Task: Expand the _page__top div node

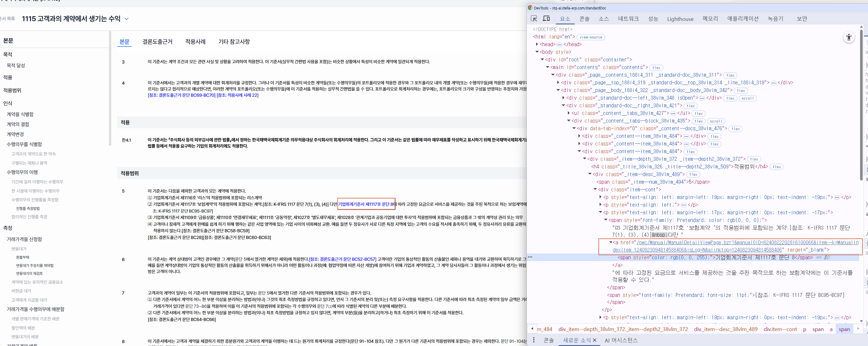Action: point(558,82)
